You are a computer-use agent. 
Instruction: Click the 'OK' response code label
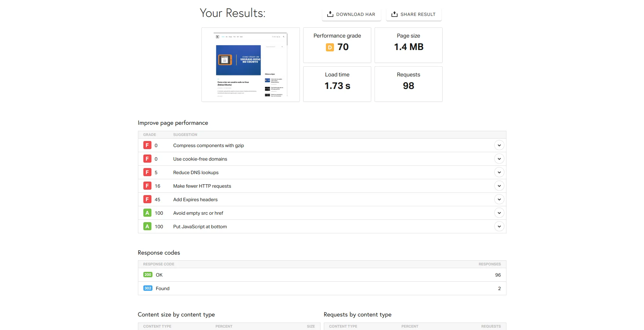click(159, 275)
